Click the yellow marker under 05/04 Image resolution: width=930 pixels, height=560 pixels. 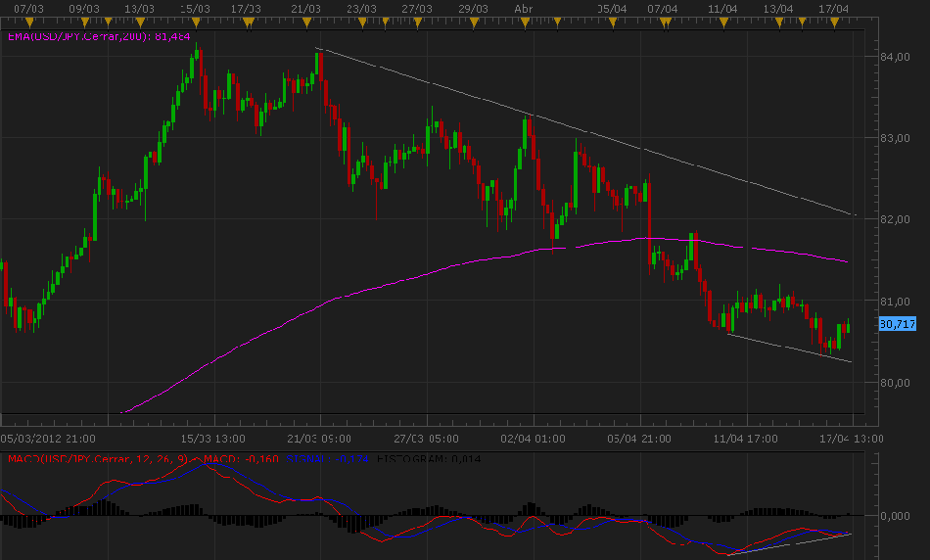coord(612,20)
